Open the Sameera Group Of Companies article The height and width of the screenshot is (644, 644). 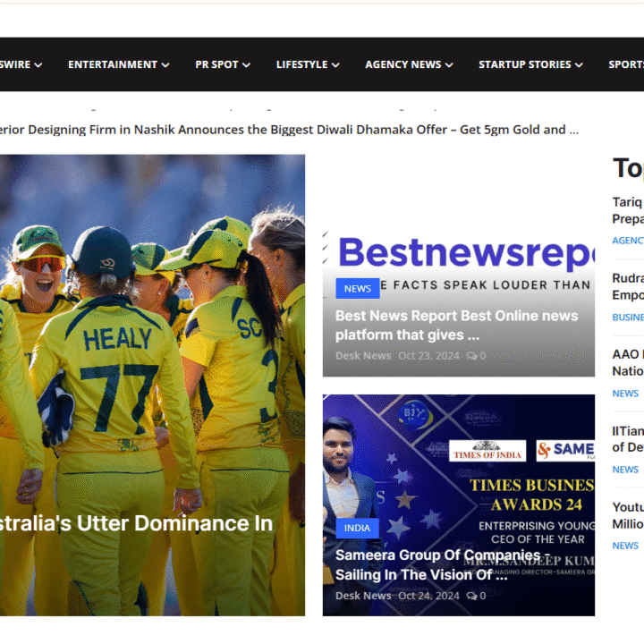pyautogui.click(x=438, y=564)
